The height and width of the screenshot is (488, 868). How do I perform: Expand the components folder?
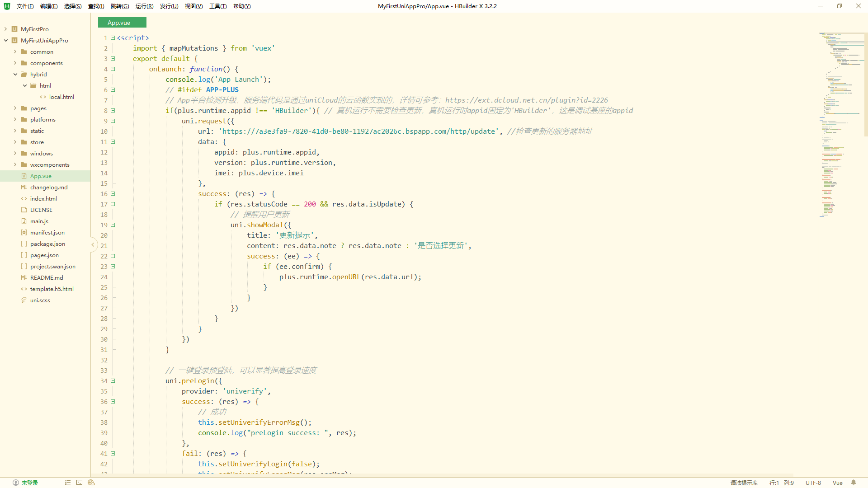coord(15,63)
